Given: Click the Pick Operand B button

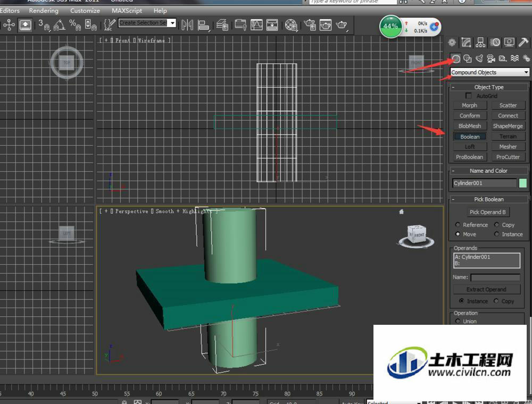Looking at the screenshot, I should pyautogui.click(x=487, y=212).
